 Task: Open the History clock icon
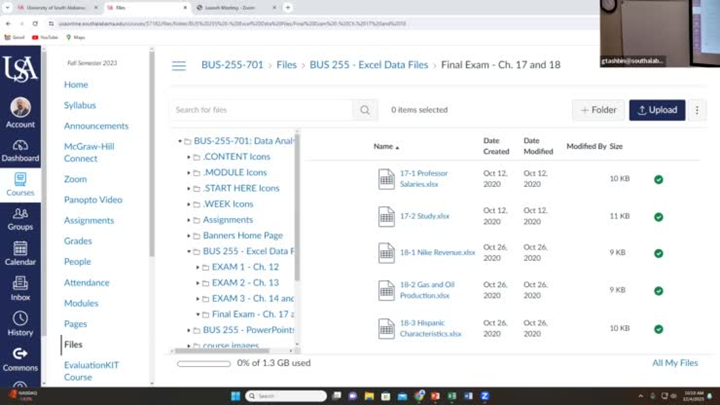[x=20, y=318]
